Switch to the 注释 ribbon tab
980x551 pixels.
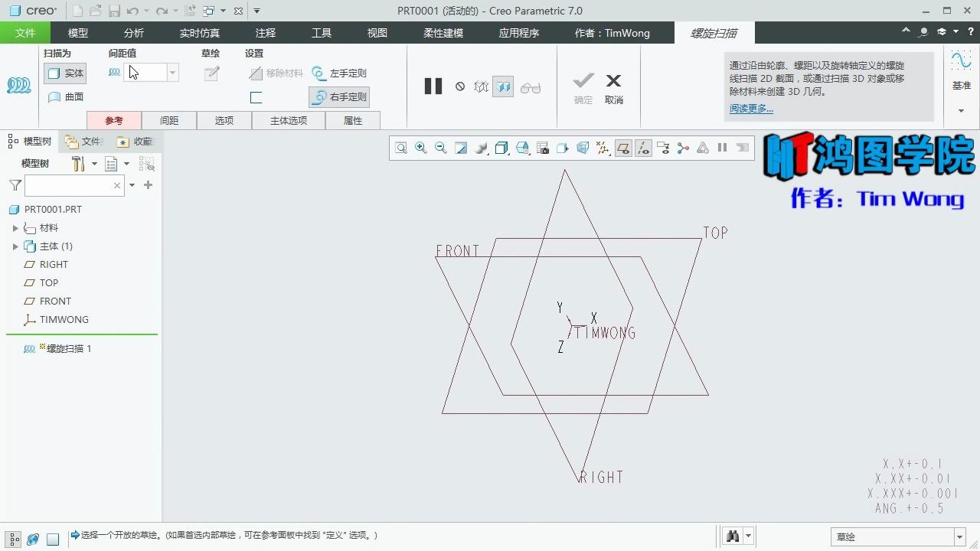266,33
